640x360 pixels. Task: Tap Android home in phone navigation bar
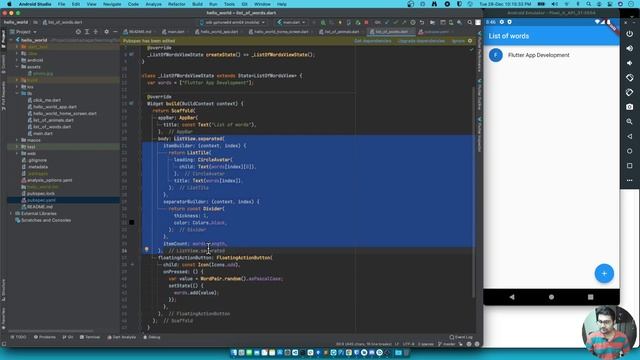pos(551,297)
